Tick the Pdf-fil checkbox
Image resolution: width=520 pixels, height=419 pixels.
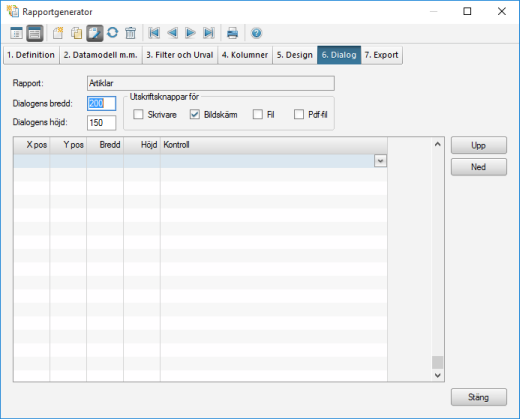click(x=299, y=114)
